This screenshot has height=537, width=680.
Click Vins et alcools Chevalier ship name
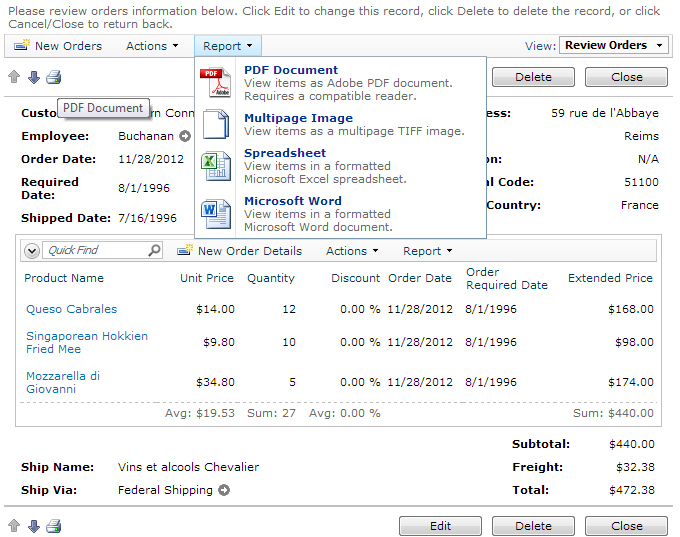pyautogui.click(x=188, y=467)
